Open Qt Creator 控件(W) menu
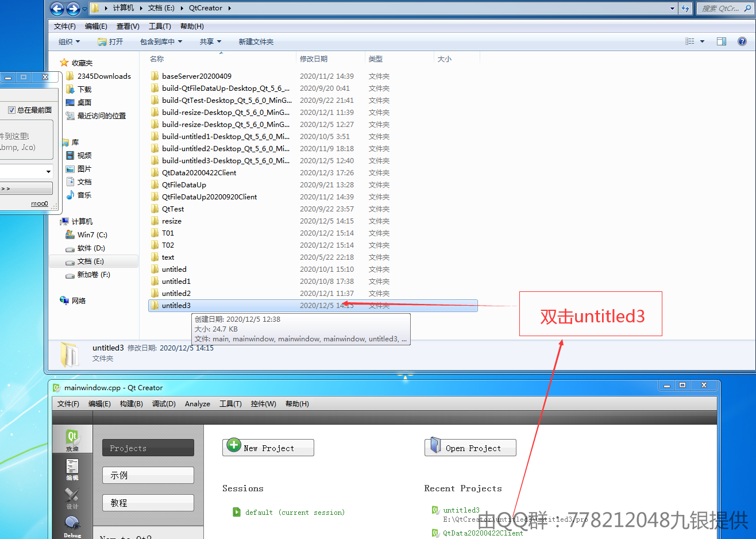 tap(264, 404)
